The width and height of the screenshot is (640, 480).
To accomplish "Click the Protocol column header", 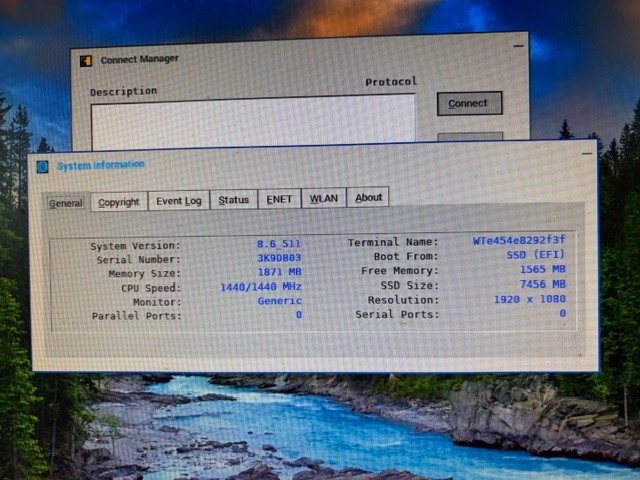I will click(391, 82).
